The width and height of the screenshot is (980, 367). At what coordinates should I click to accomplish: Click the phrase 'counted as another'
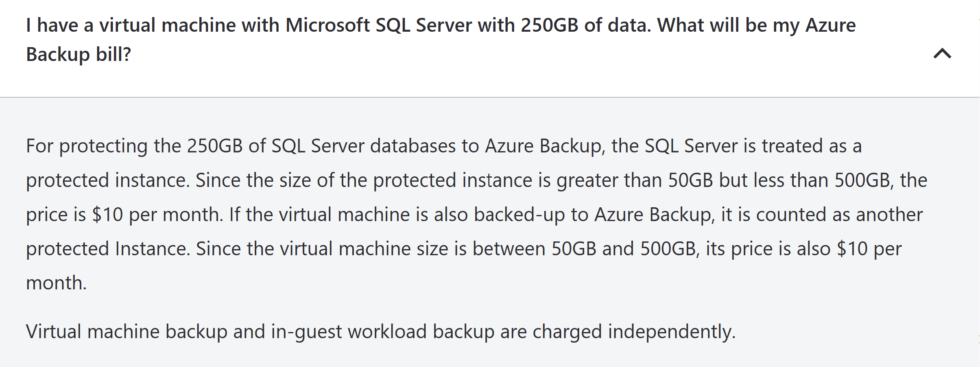pos(839,215)
